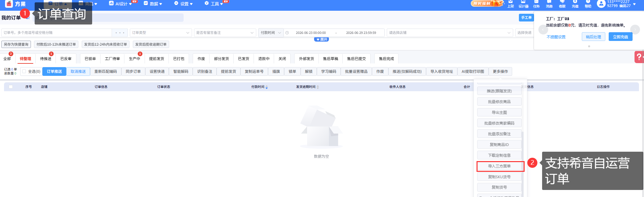Image resolution: width=644 pixels, height=197 pixels.
Task: Open the 消息 messages icon
Action: (549, 4)
